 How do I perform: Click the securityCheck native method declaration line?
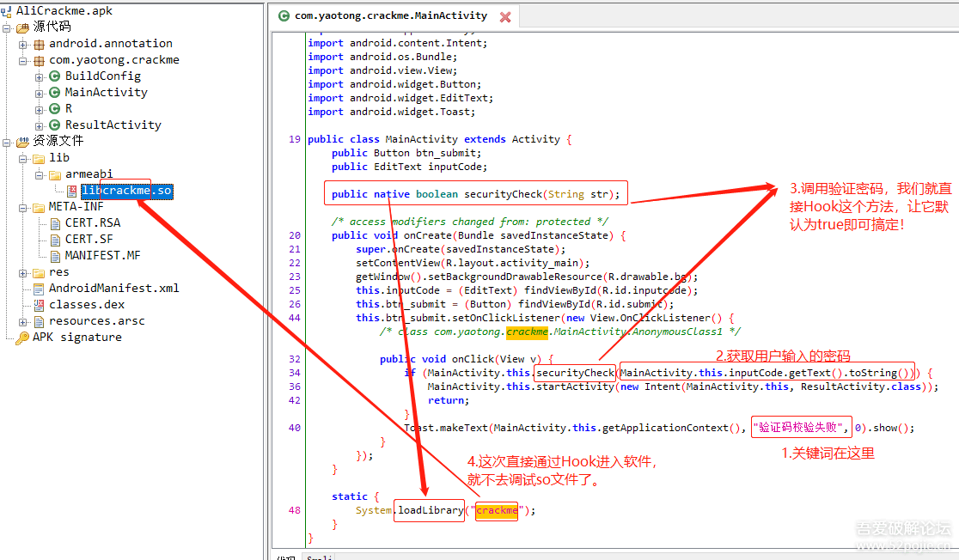pos(476,194)
